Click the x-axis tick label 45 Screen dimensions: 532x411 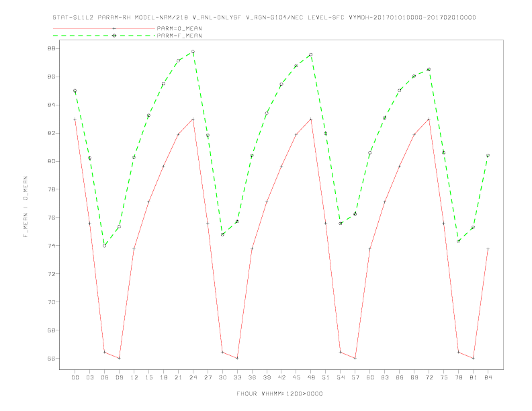(296, 377)
